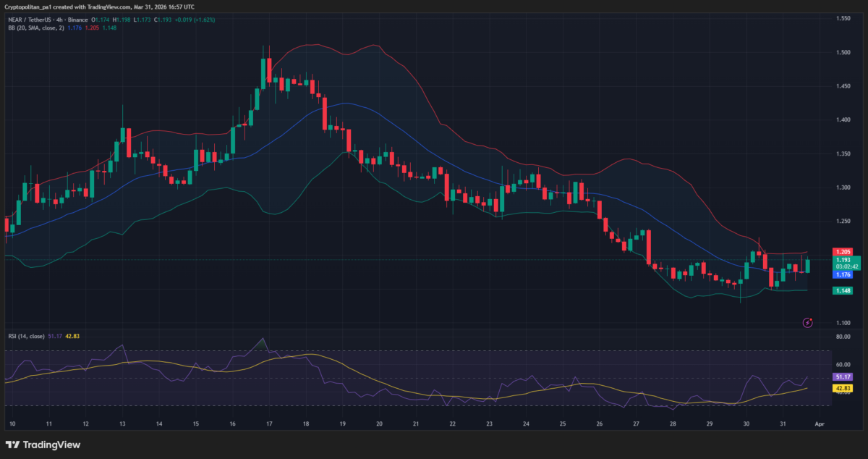The height and width of the screenshot is (459, 868).
Task: Click the TradingView logo in the bottom left corner
Action: [x=42, y=444]
